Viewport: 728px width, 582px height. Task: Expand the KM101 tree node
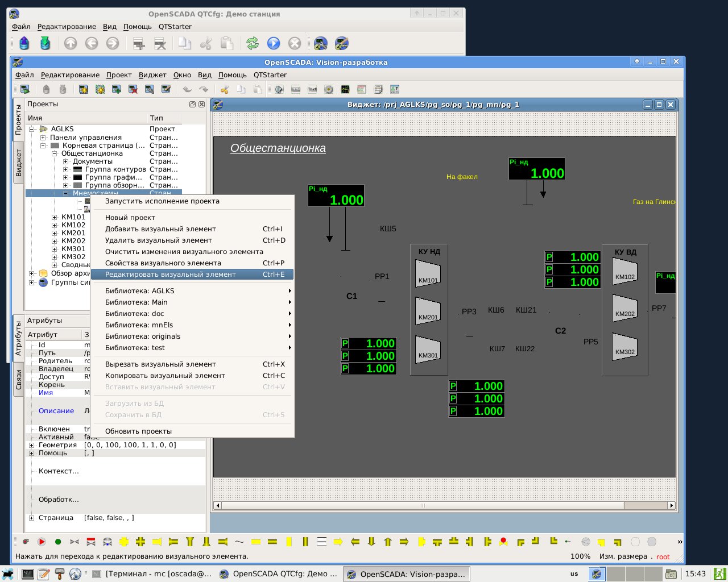[55, 217]
